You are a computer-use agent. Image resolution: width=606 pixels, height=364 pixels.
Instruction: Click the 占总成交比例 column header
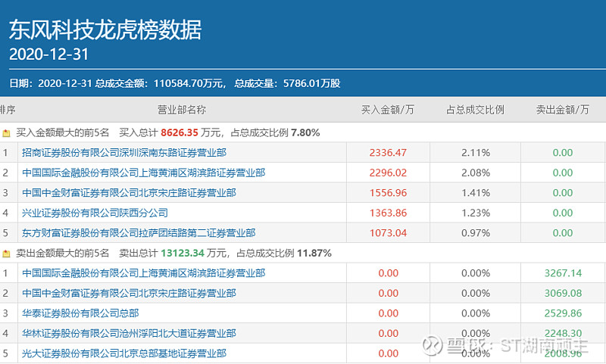[x=476, y=110]
